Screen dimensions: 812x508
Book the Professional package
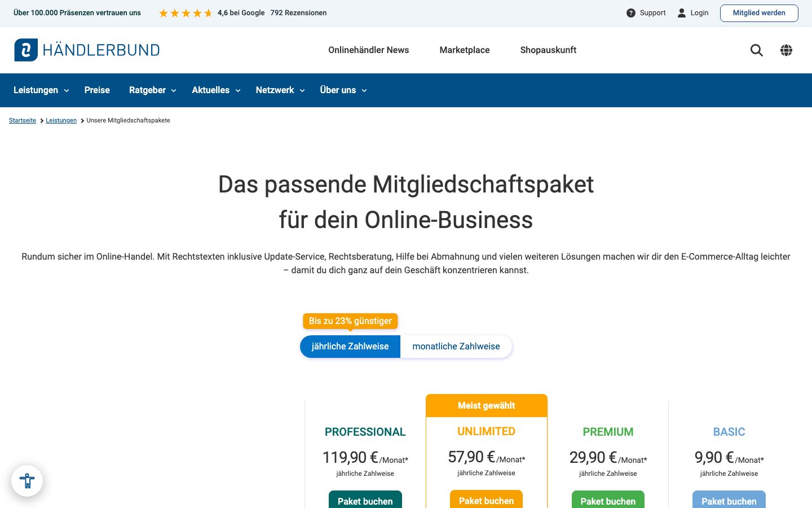point(365,500)
